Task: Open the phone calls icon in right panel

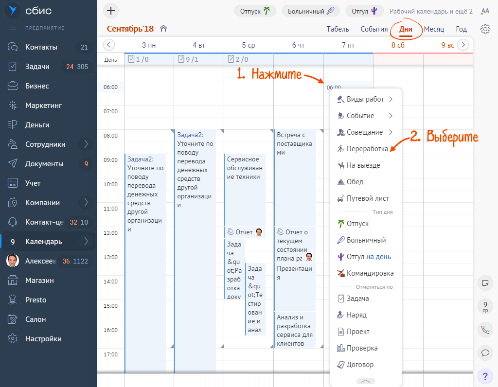Action: tap(485, 330)
